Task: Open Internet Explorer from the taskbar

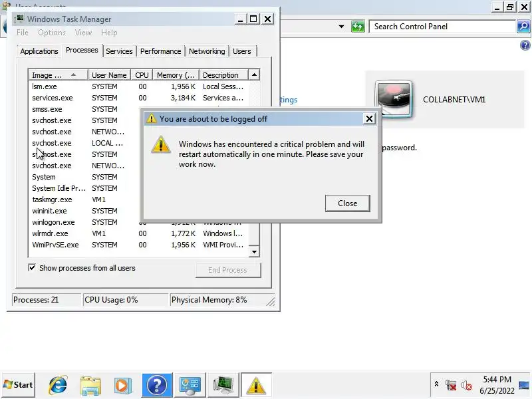Action: [x=58, y=386]
